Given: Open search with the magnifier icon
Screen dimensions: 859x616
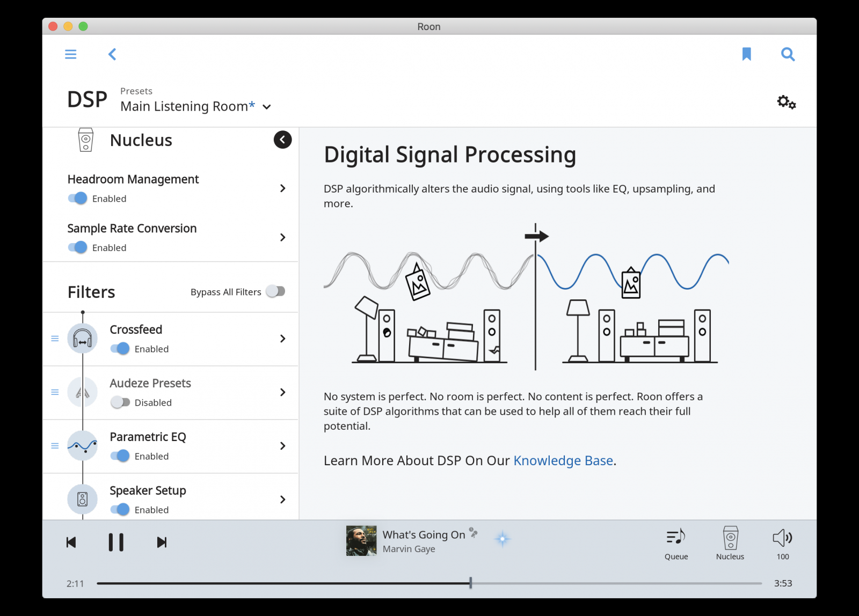Looking at the screenshot, I should [788, 54].
